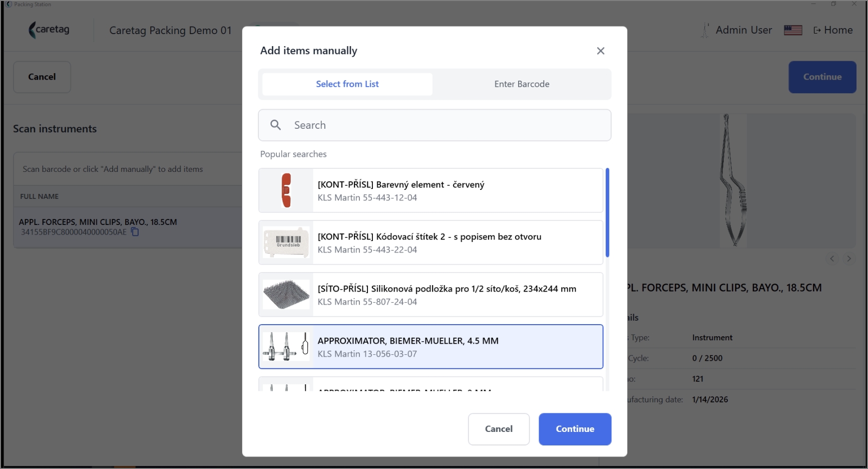Click the FULL NAME column header
The width and height of the screenshot is (868, 469).
pos(39,196)
